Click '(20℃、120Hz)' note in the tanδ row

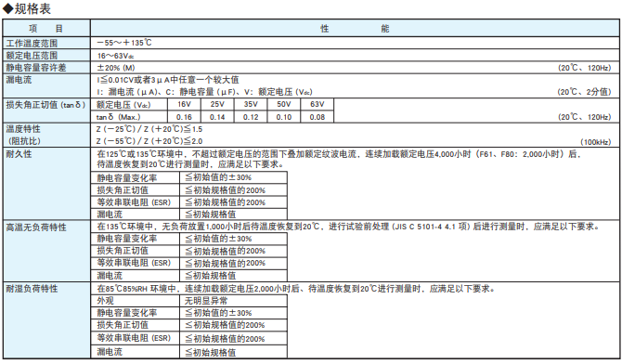584,117
